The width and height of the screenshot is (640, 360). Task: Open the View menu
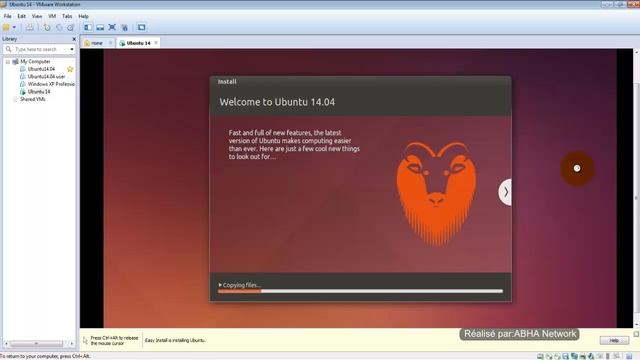(x=37, y=16)
